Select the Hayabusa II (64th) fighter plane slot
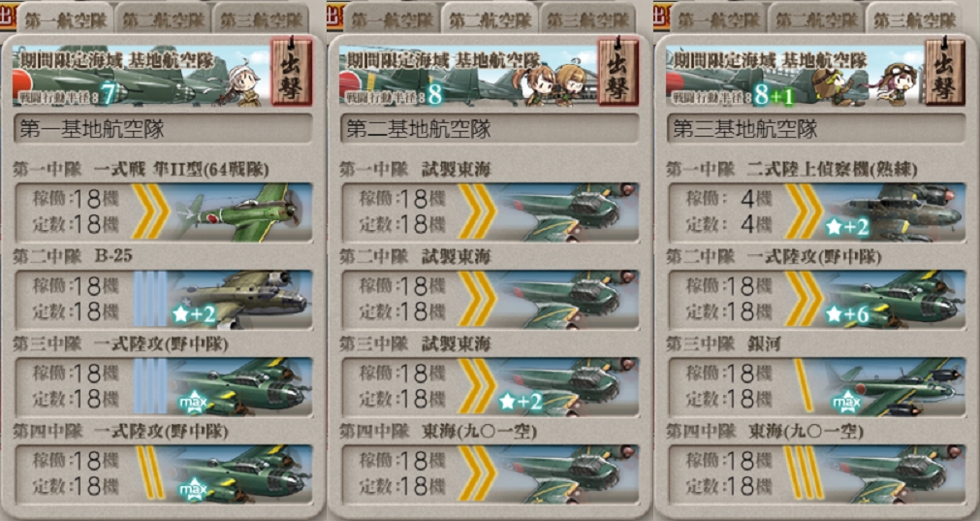This screenshot has height=521, width=980. click(x=163, y=212)
